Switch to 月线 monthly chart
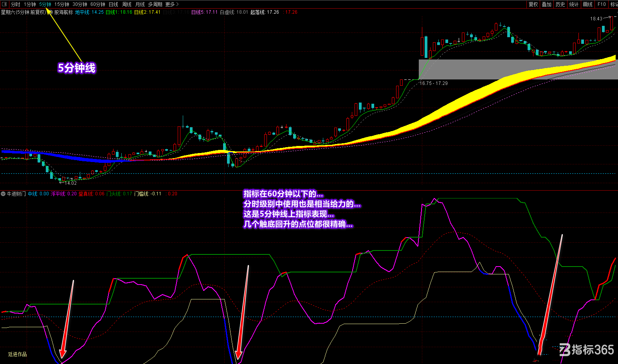Screen dimensions: 618x364 [x=140, y=4]
